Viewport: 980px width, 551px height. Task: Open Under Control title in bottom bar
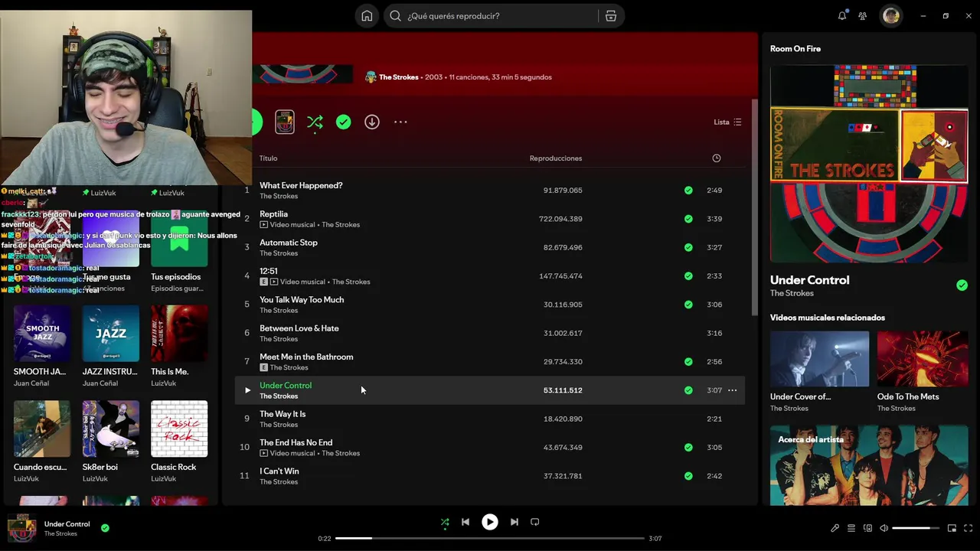(67, 524)
